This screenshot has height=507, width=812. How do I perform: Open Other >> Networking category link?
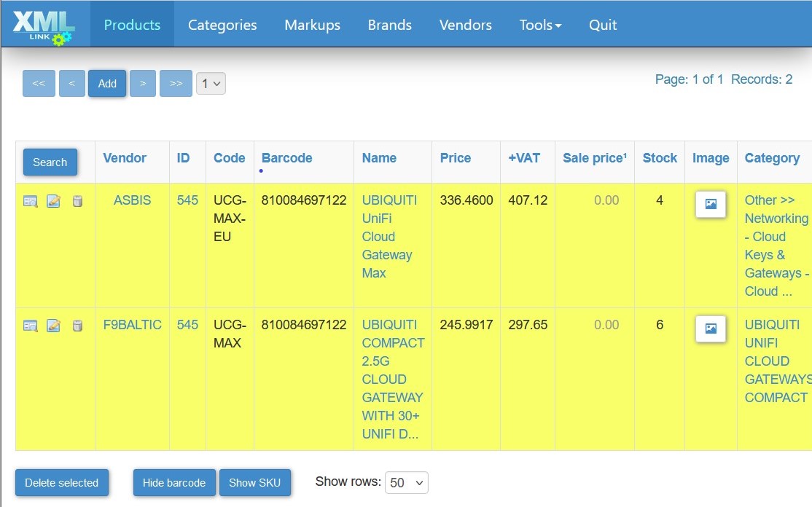pyautogui.click(x=777, y=245)
